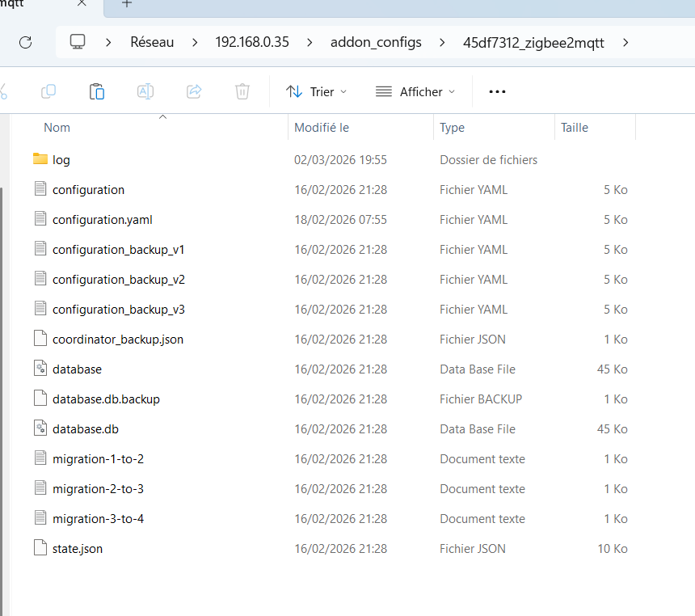695x616 pixels.
Task: Sort by the Taille column header
Action: (575, 128)
